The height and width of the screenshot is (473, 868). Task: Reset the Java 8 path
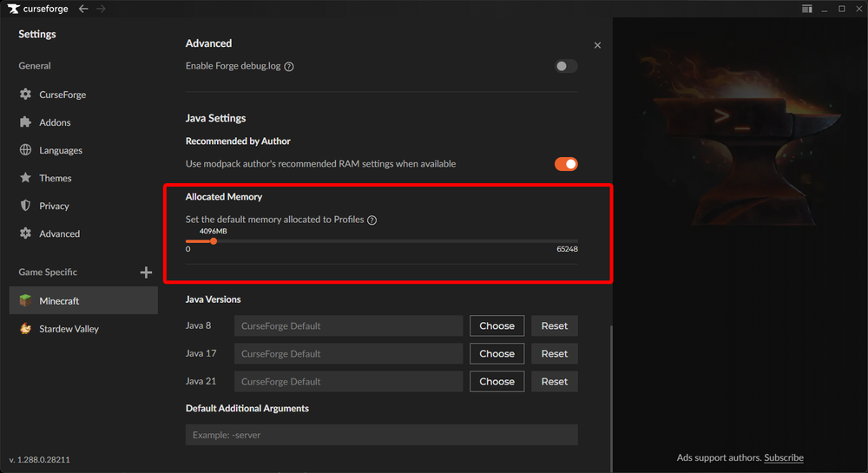tap(554, 325)
